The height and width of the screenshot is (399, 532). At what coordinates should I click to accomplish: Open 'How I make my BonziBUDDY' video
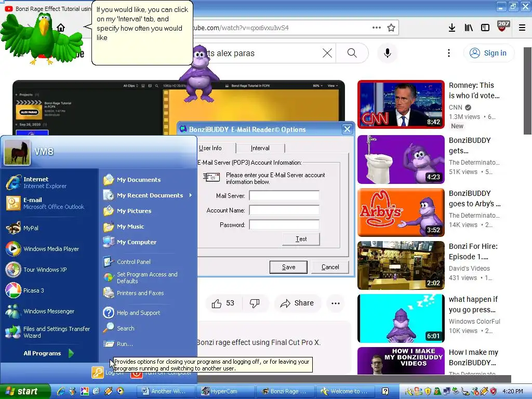point(401,361)
